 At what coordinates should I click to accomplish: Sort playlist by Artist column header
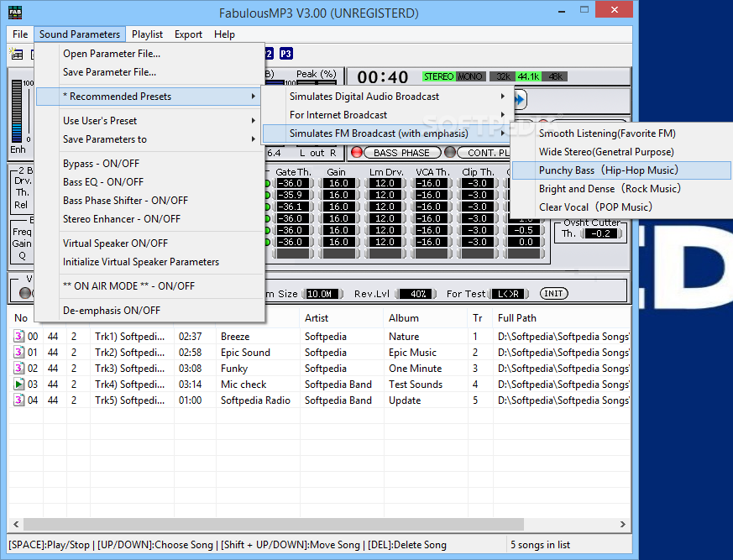point(342,318)
